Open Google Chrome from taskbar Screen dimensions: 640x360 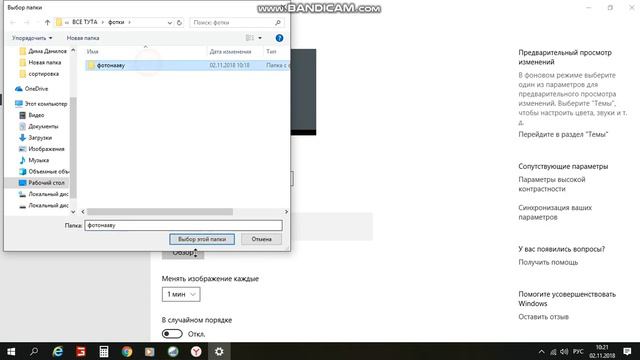(127, 351)
